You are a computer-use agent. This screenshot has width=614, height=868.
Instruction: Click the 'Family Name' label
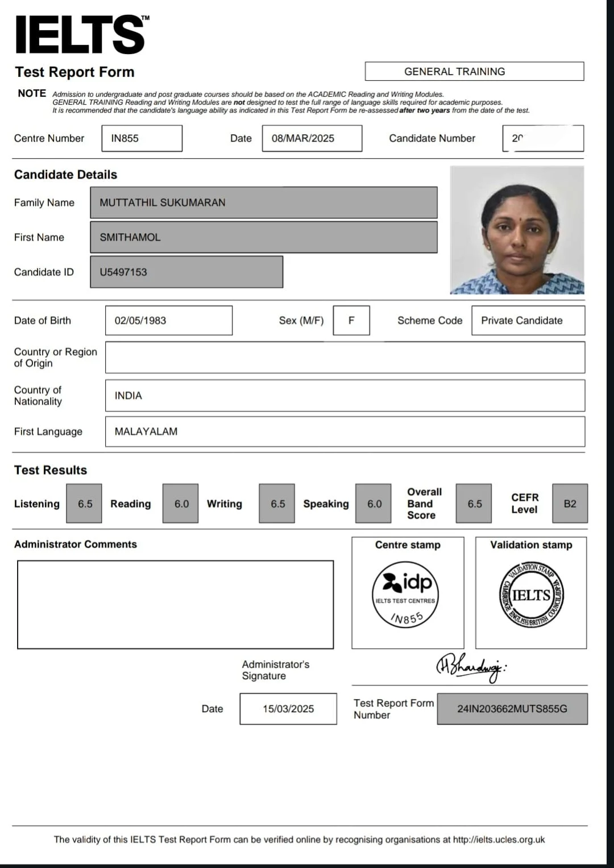point(44,202)
